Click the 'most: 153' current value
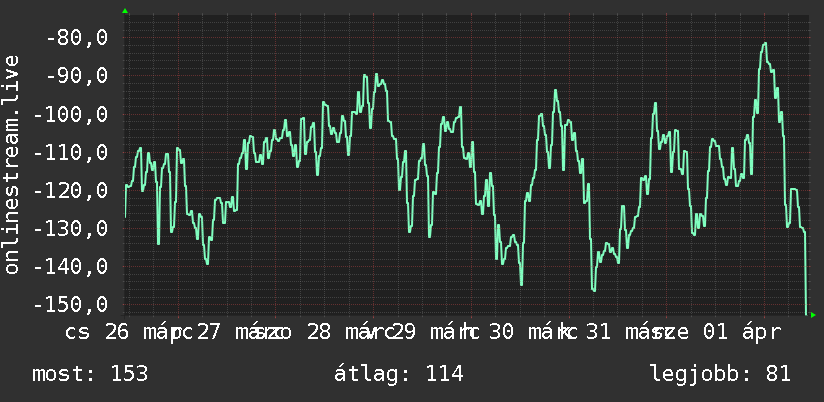This screenshot has height=402, width=824. coord(90,374)
